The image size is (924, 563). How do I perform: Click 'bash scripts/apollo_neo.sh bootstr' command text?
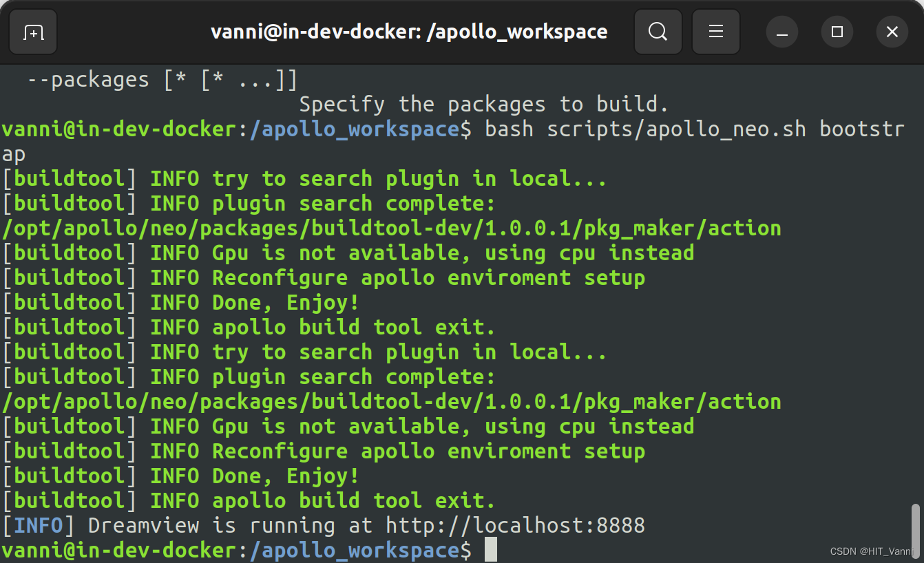(695, 129)
